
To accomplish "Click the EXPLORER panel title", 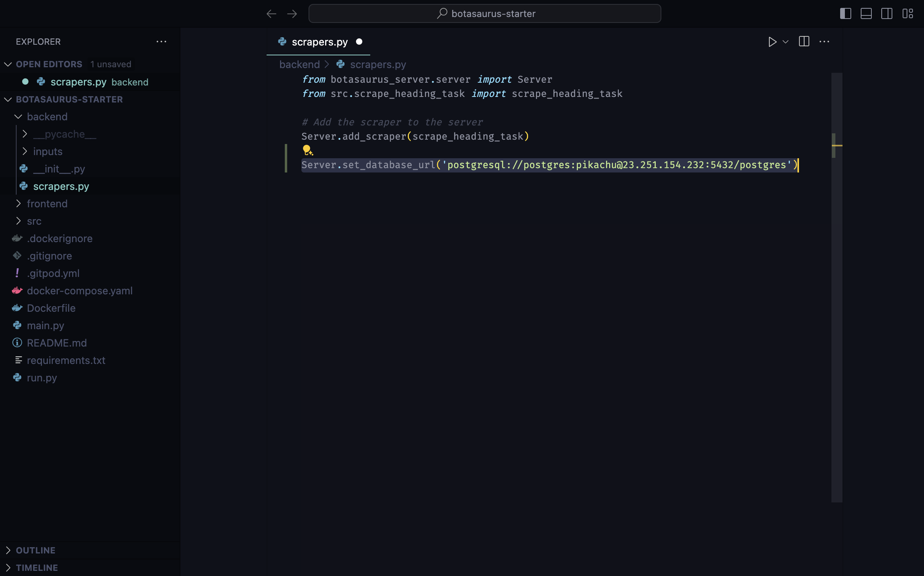I will (x=38, y=42).
